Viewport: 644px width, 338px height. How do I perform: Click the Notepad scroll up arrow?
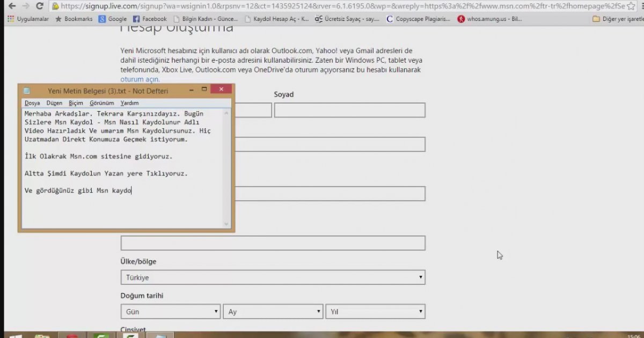[x=227, y=113]
